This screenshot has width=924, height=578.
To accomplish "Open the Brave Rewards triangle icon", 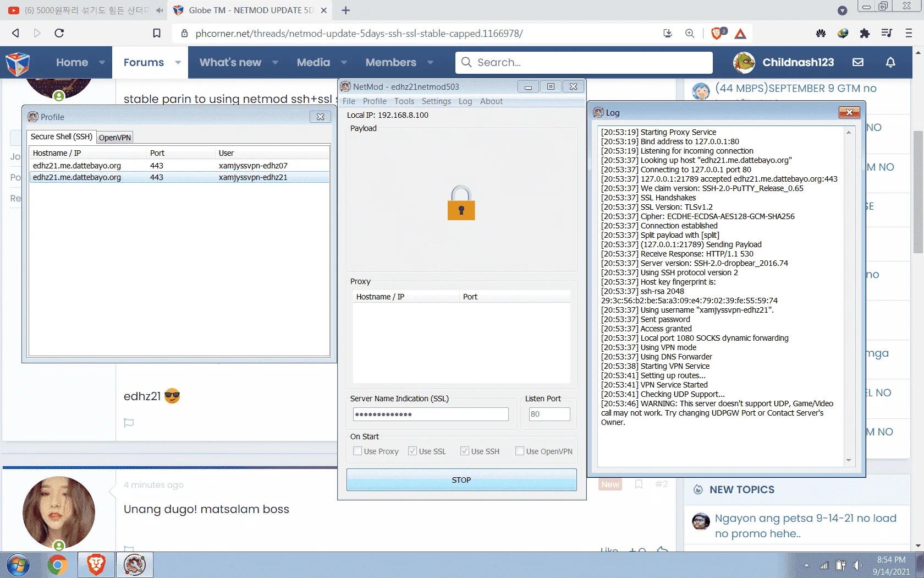I will tap(740, 34).
